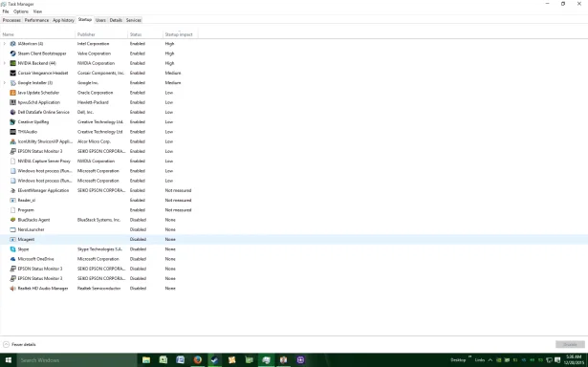Open the taskbar clock and date
This screenshot has width=588, height=367.
coord(573,360)
